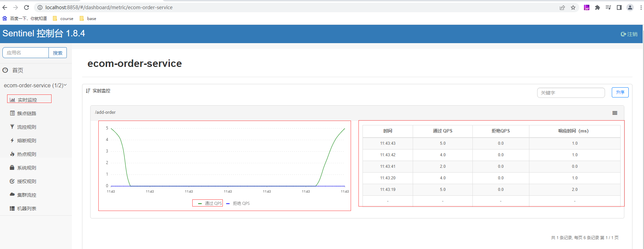The image size is (644, 249).
Task: Open the browser three-dot menu
Action: [x=641, y=7]
